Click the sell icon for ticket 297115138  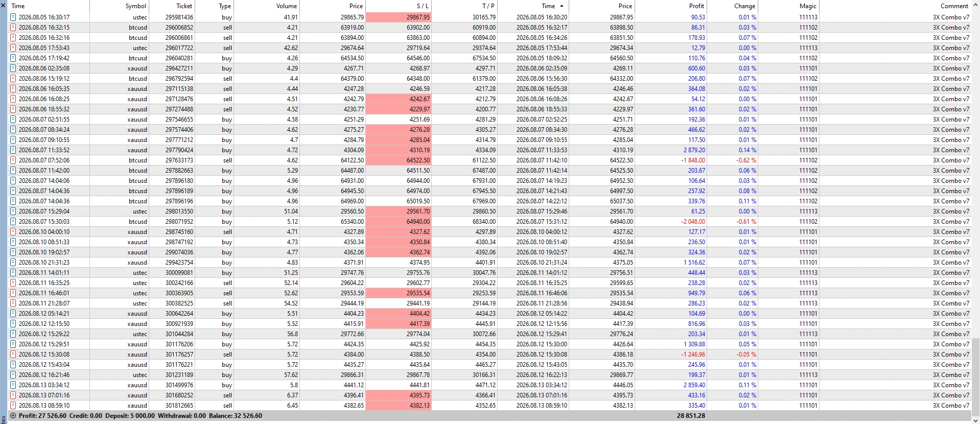pyautogui.click(x=13, y=89)
